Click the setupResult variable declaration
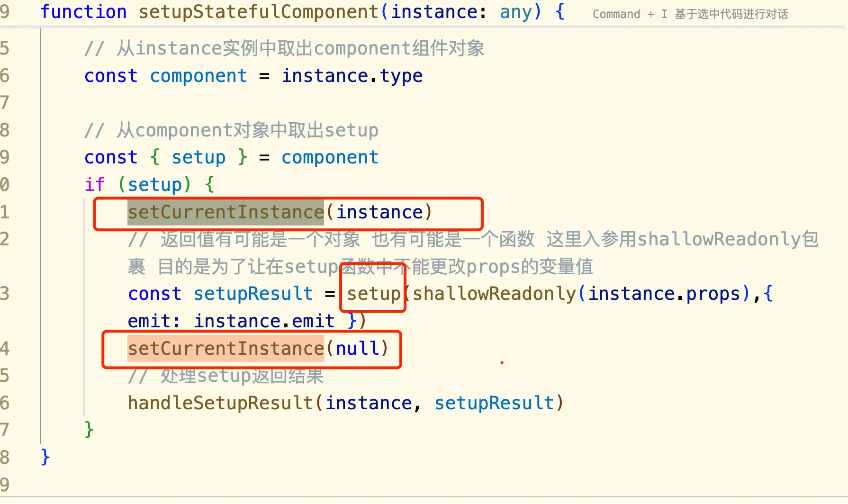Viewport: 848px width, 504px height. coord(253,294)
